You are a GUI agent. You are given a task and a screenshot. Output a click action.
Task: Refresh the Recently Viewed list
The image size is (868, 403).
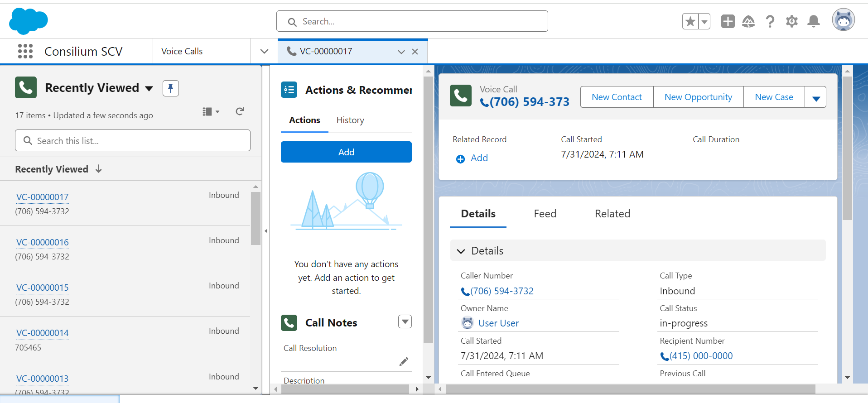click(240, 111)
